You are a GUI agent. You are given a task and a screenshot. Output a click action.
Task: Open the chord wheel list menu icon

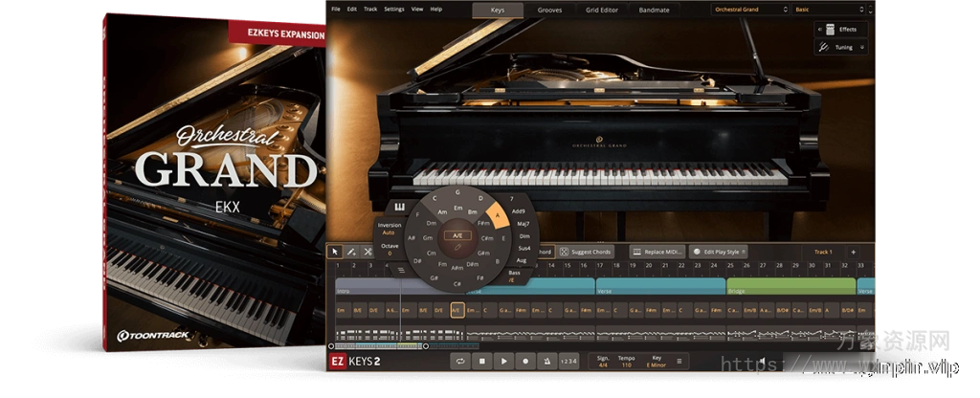click(x=402, y=270)
